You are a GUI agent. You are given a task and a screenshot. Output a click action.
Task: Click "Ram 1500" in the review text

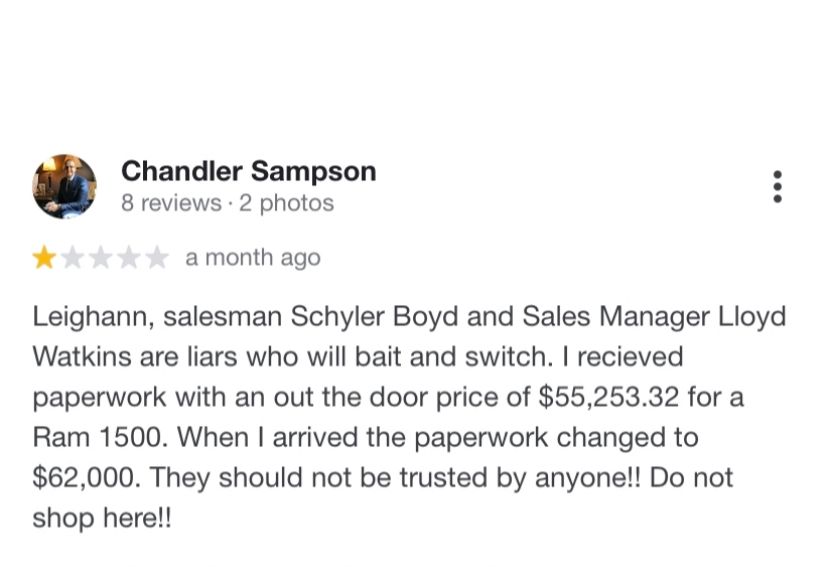[87, 437]
